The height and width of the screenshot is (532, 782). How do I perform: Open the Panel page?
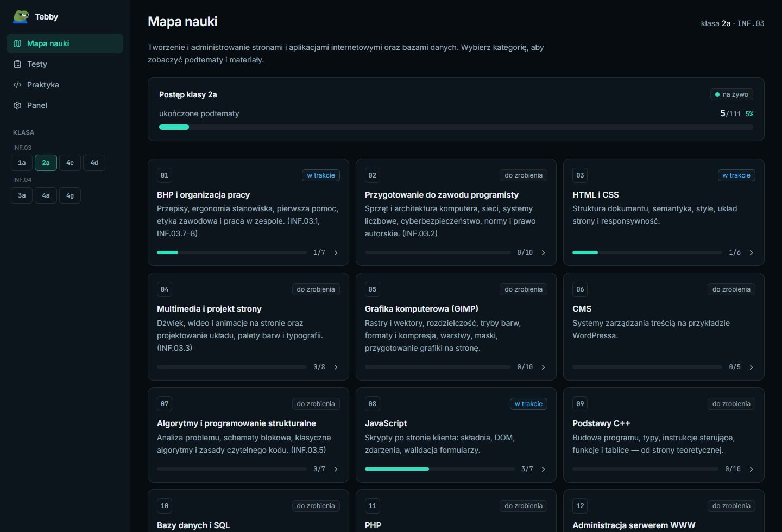click(x=65, y=105)
